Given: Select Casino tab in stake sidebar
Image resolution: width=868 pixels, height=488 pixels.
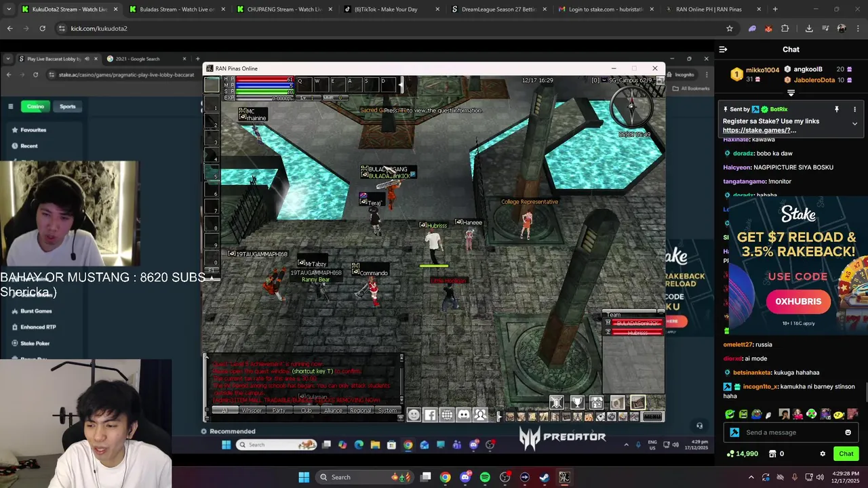Looking at the screenshot, I should (x=35, y=106).
